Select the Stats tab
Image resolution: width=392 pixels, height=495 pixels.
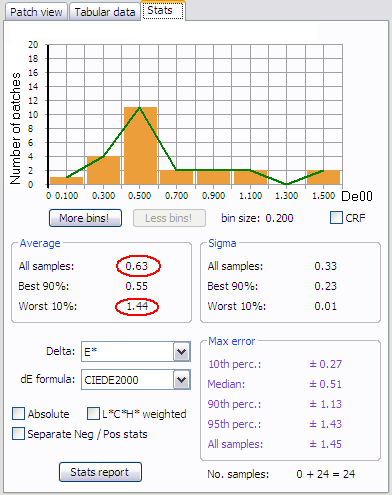point(163,10)
